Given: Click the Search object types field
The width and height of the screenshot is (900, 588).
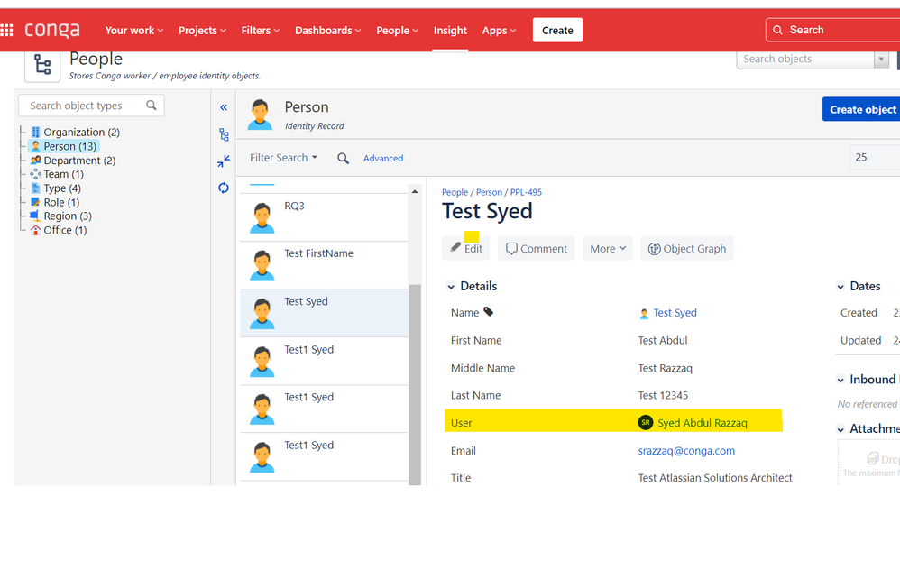Looking at the screenshot, I should (x=91, y=106).
